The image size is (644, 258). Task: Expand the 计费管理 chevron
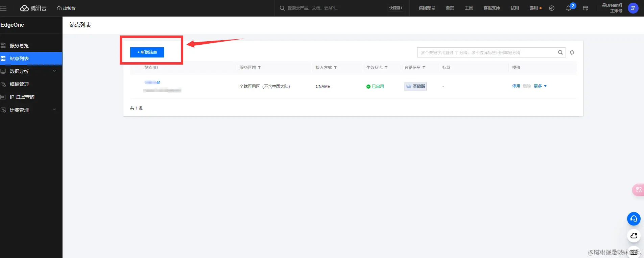[x=54, y=110]
